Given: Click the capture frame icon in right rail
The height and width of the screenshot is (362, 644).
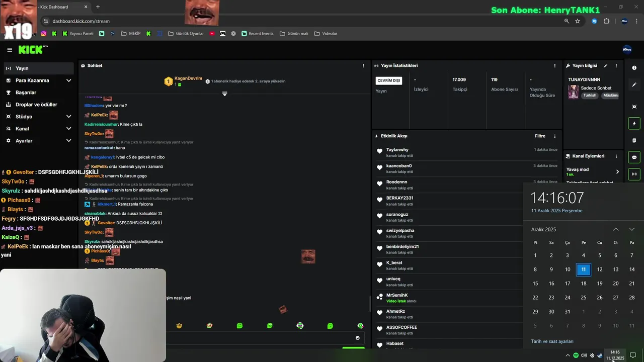Looking at the screenshot, I should (634, 107).
